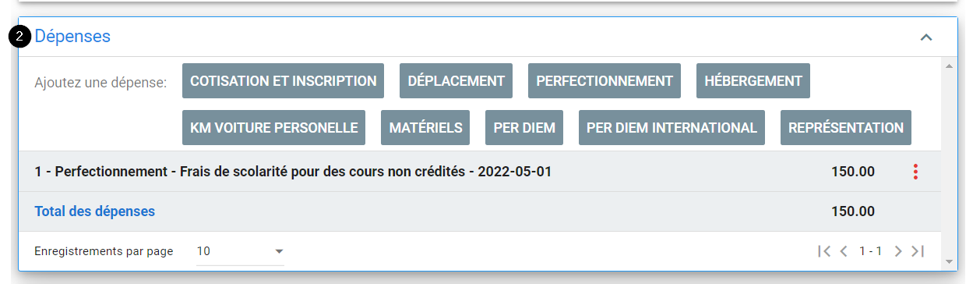Add a Cotisation et Inscription expense

tap(284, 81)
